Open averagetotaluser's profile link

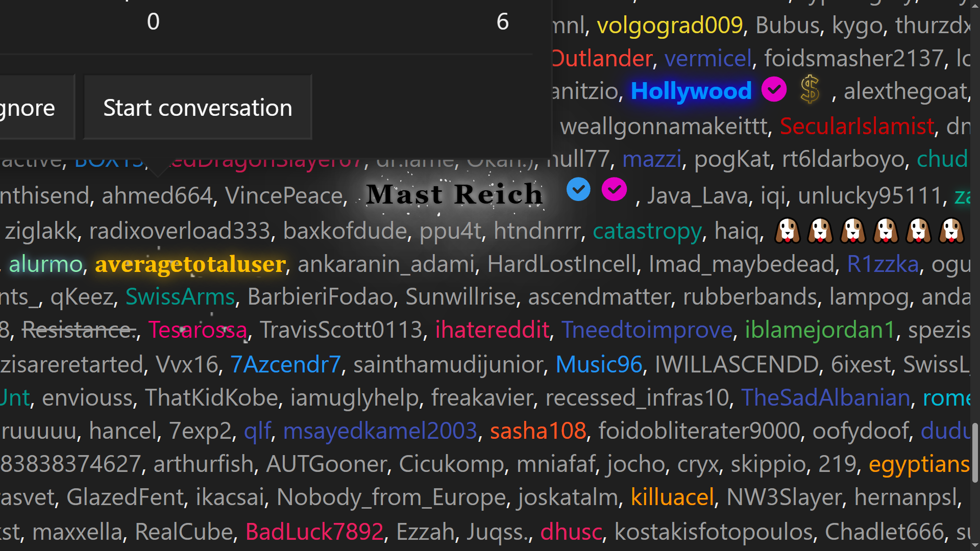click(190, 264)
